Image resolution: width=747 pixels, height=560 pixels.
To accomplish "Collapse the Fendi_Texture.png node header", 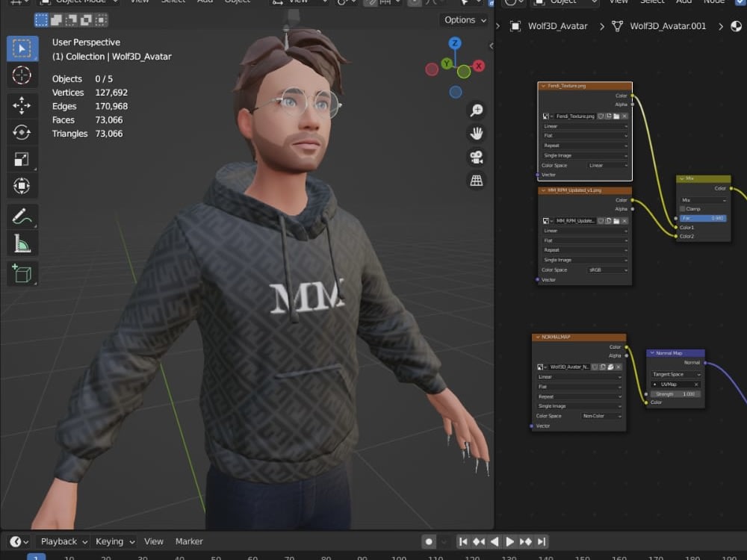I will 543,86.
